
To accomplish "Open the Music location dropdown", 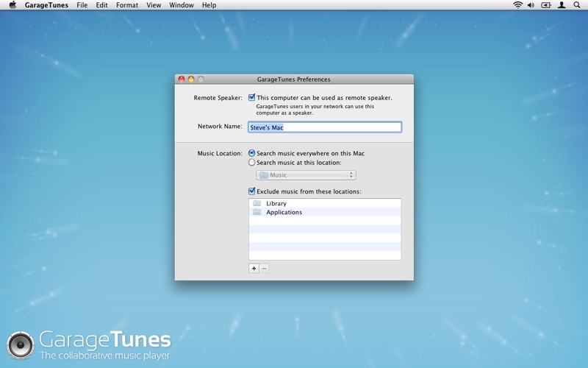I will click(x=306, y=175).
